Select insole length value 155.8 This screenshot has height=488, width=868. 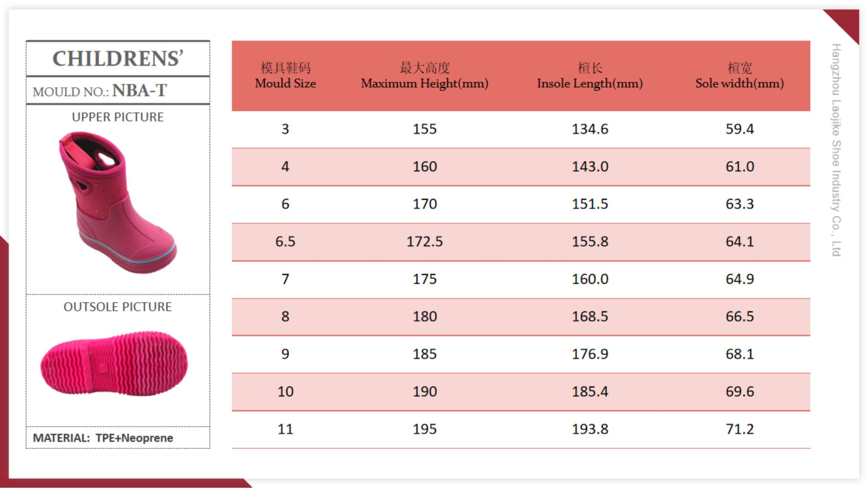pyautogui.click(x=590, y=242)
